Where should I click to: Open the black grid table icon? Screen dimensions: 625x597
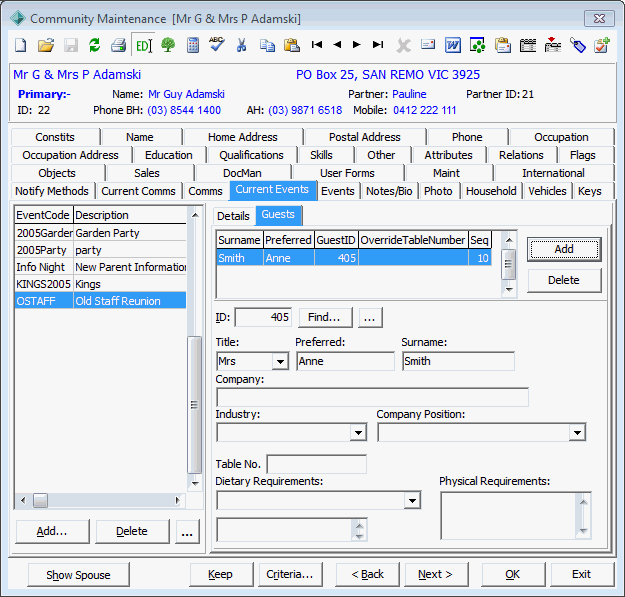click(x=528, y=45)
